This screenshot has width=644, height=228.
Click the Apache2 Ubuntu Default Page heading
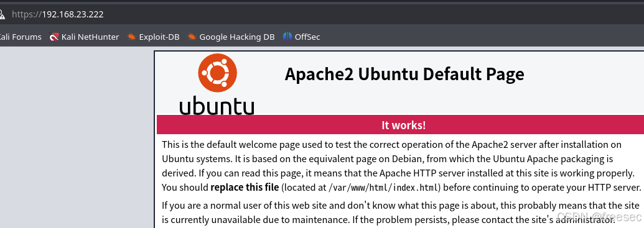pyautogui.click(x=404, y=74)
